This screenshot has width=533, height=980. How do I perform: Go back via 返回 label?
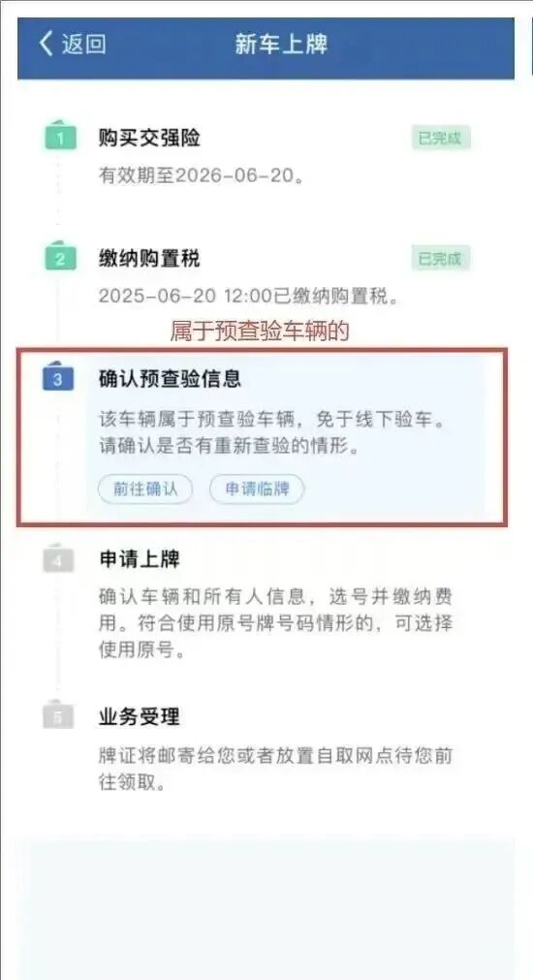tap(83, 44)
